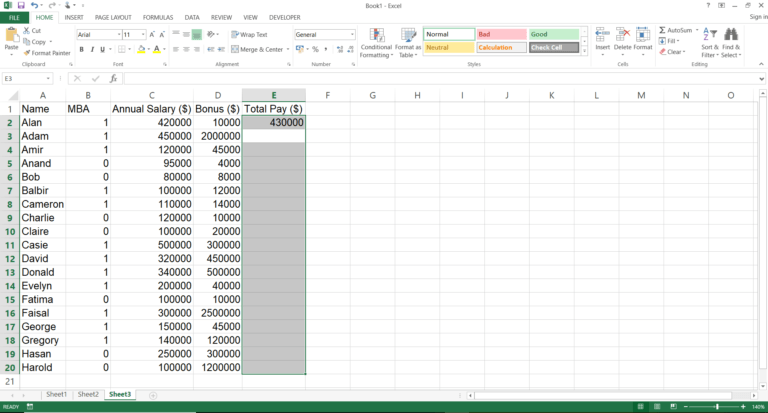Open Sort & Filter options

click(710, 43)
